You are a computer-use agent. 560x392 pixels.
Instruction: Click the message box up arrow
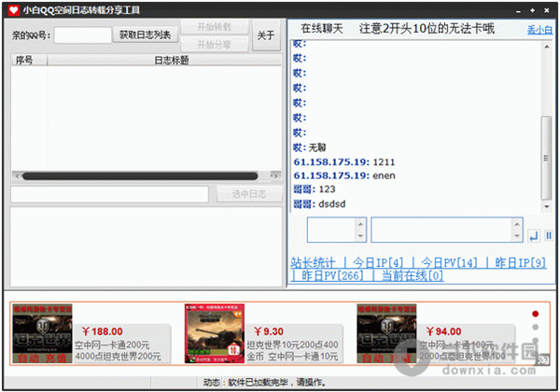click(x=517, y=224)
